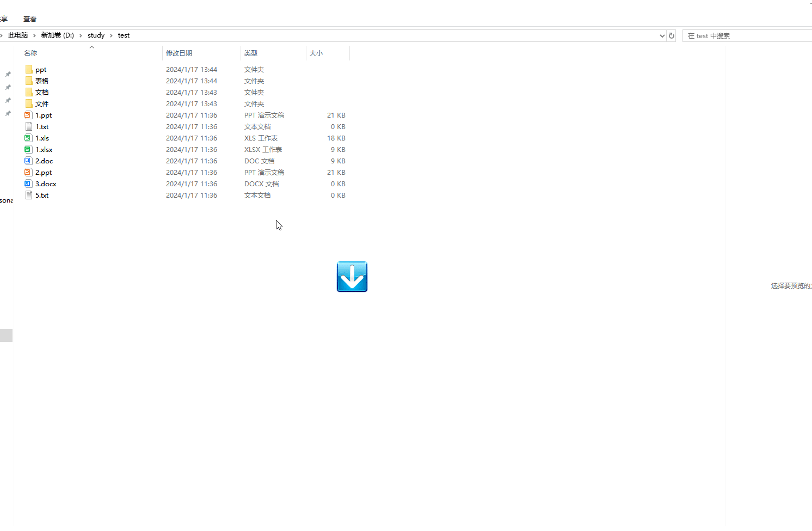Screen dimensions: 812x531
Task: Click the search box for test folder
Action: [746, 36]
